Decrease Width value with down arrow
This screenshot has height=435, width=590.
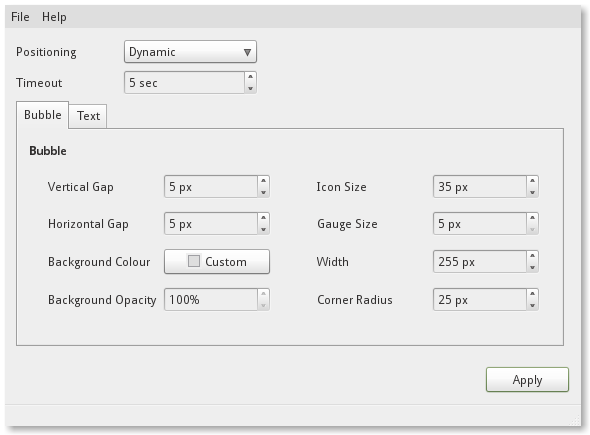tap(532, 267)
